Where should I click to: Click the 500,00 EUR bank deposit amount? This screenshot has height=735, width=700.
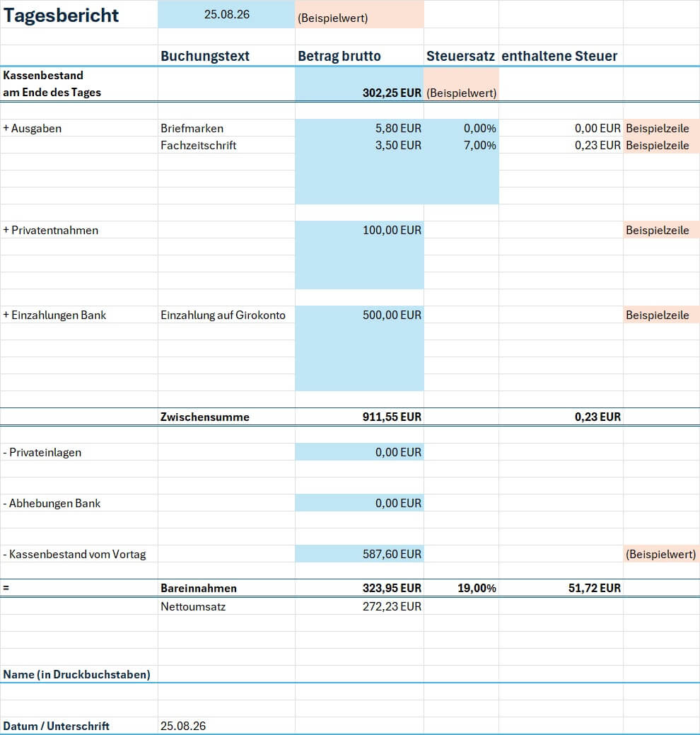coord(359,315)
